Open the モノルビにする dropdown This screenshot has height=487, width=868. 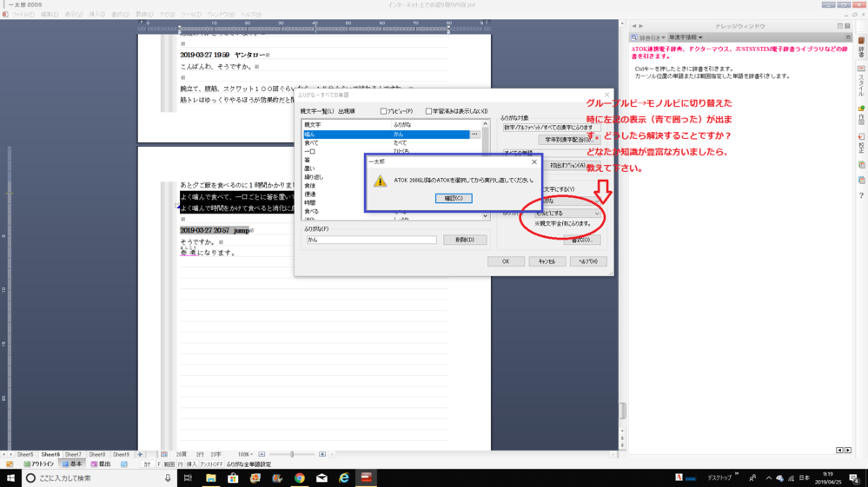567,214
